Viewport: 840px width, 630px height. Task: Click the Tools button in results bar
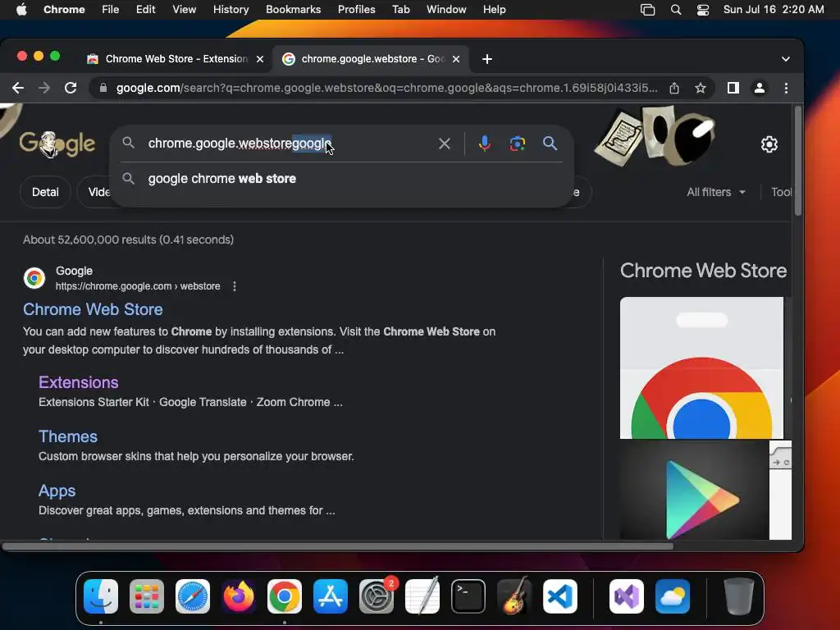coord(781,192)
